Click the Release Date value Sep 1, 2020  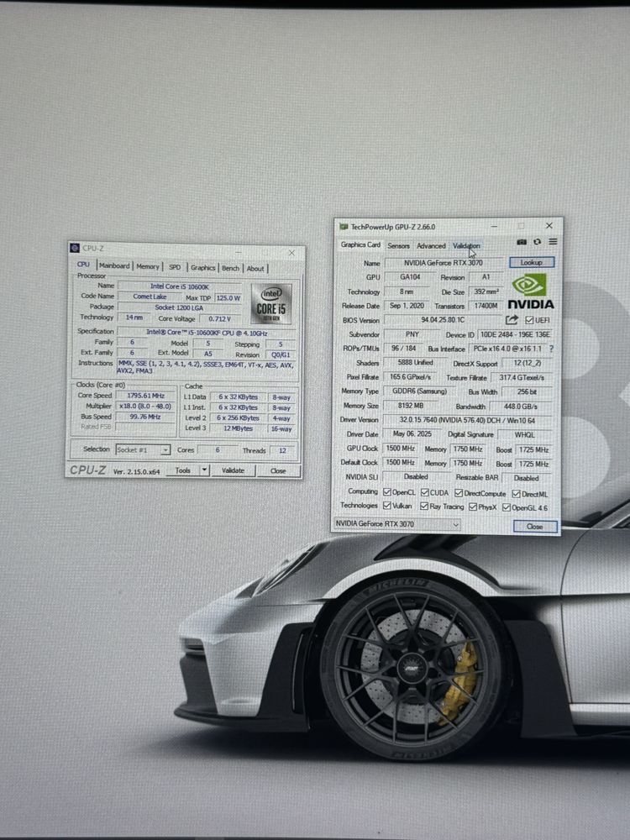(x=407, y=306)
